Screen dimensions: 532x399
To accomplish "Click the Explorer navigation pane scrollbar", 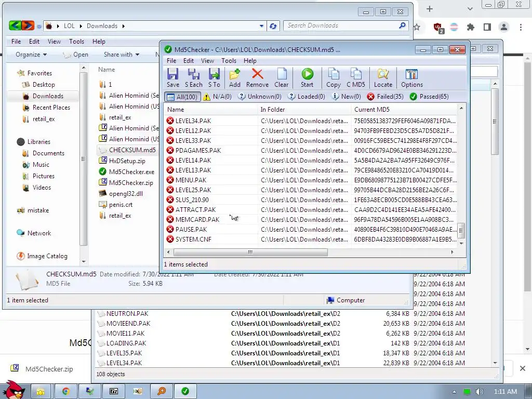I will coord(84,158).
